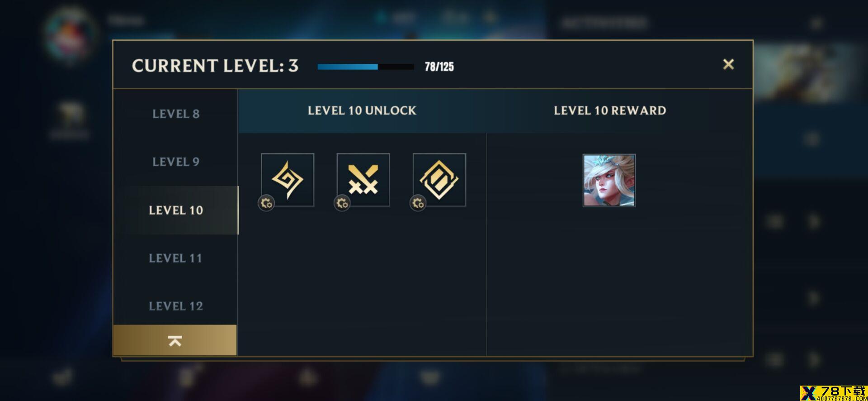868x401 pixels.
Task: Select the Level 8 tab
Action: [x=175, y=114]
